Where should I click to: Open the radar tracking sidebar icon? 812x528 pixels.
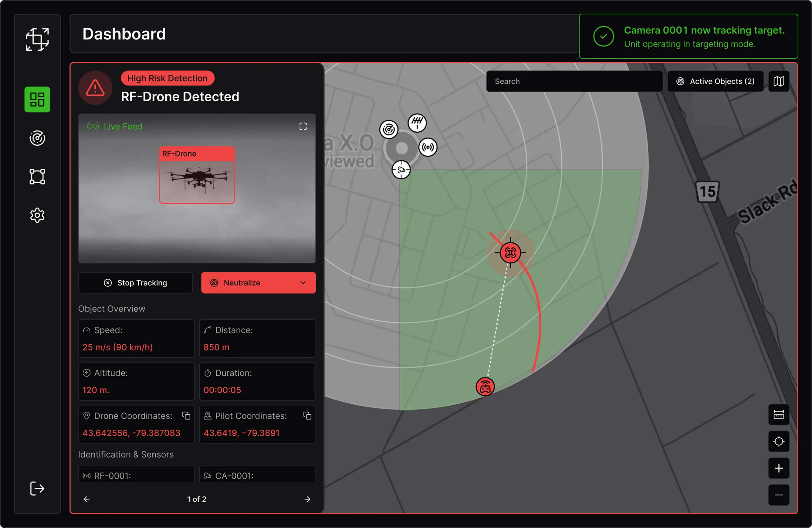tap(37, 138)
